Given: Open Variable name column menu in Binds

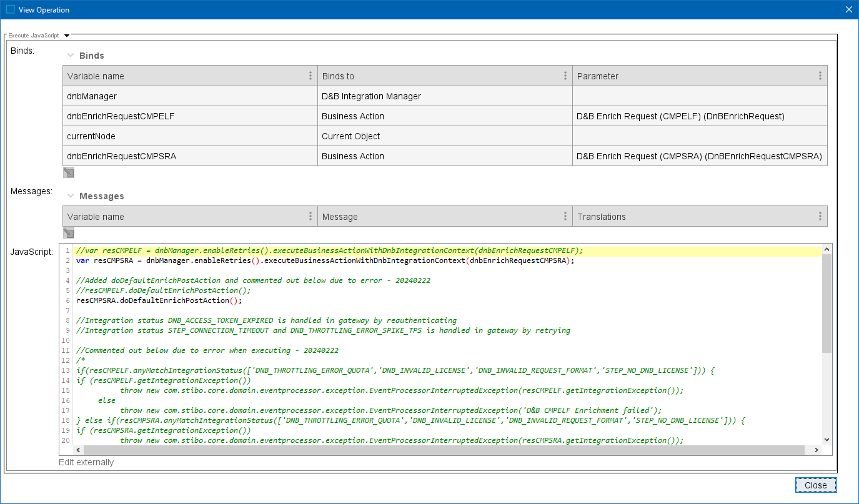Looking at the screenshot, I should click(310, 76).
